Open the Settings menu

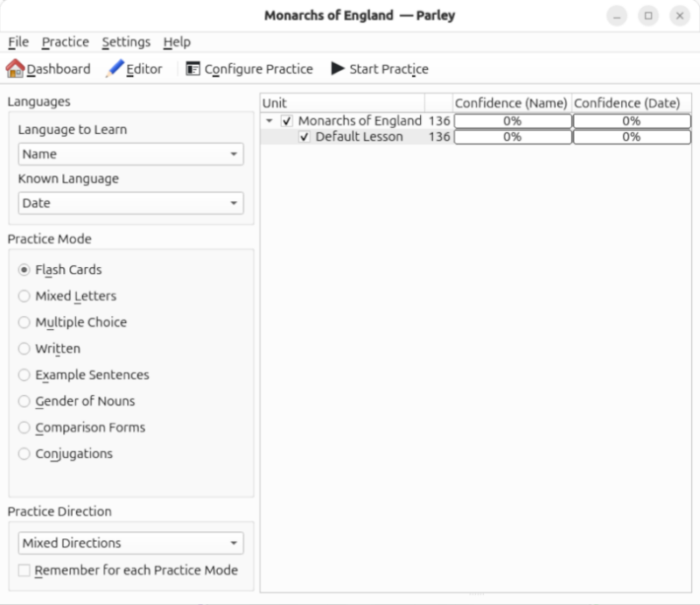click(x=125, y=41)
